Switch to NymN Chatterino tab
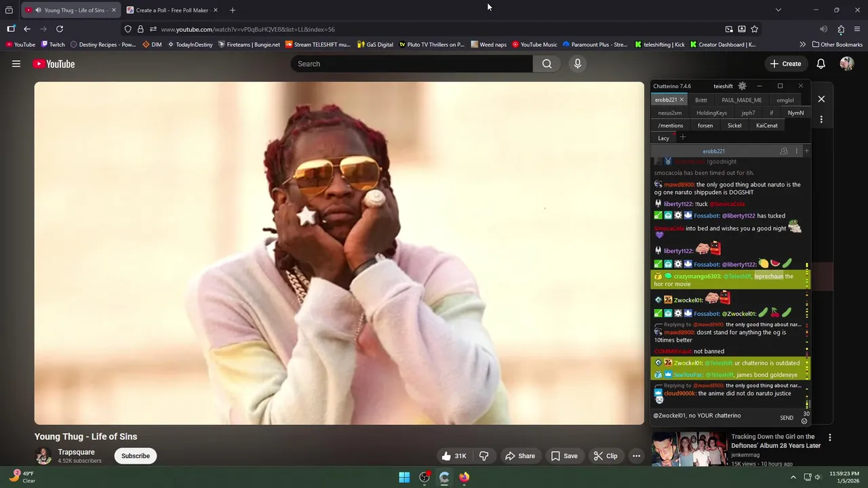Viewport: 868px width, 488px height. [795, 113]
